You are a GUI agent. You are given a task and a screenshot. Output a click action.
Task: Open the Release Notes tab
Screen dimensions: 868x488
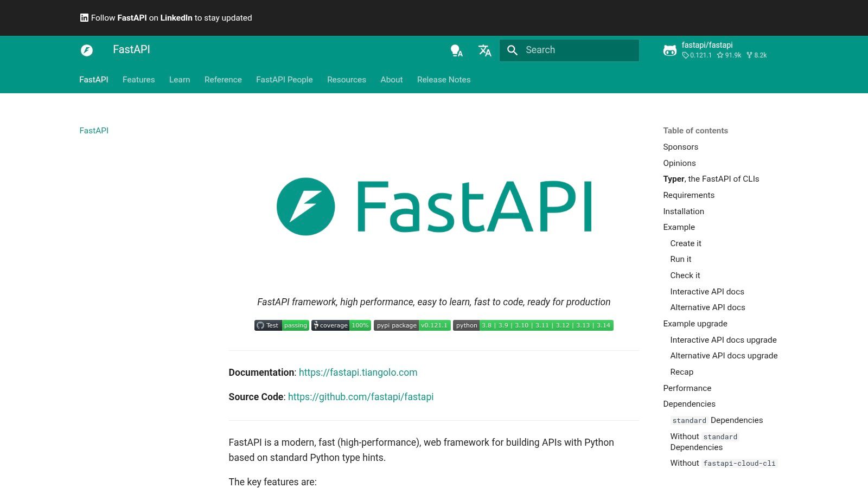443,80
